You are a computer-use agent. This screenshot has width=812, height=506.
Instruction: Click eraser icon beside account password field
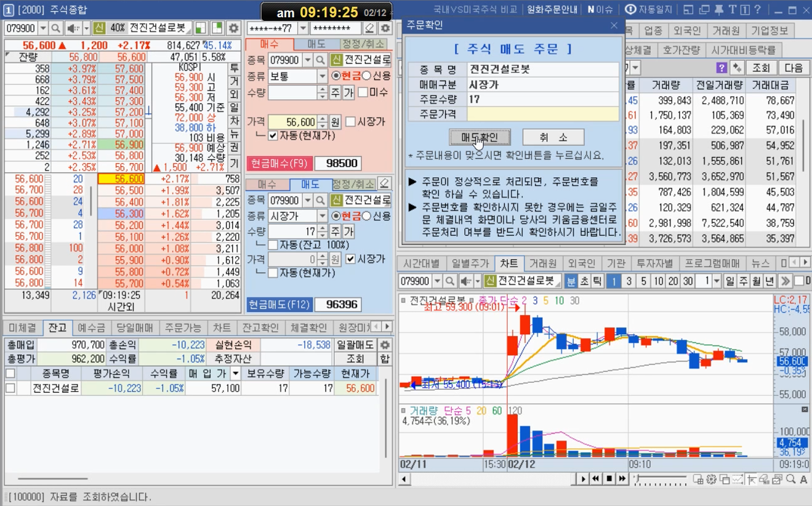click(x=369, y=28)
